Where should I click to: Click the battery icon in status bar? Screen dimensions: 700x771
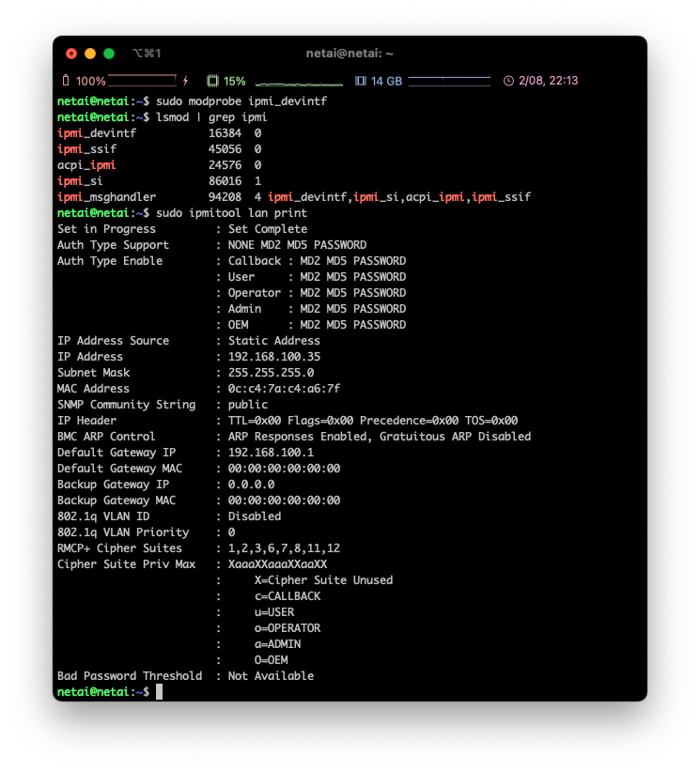66,81
